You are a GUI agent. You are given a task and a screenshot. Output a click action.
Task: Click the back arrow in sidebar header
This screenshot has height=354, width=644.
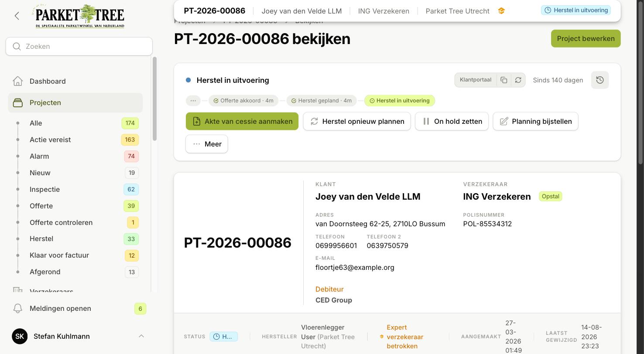tap(17, 16)
